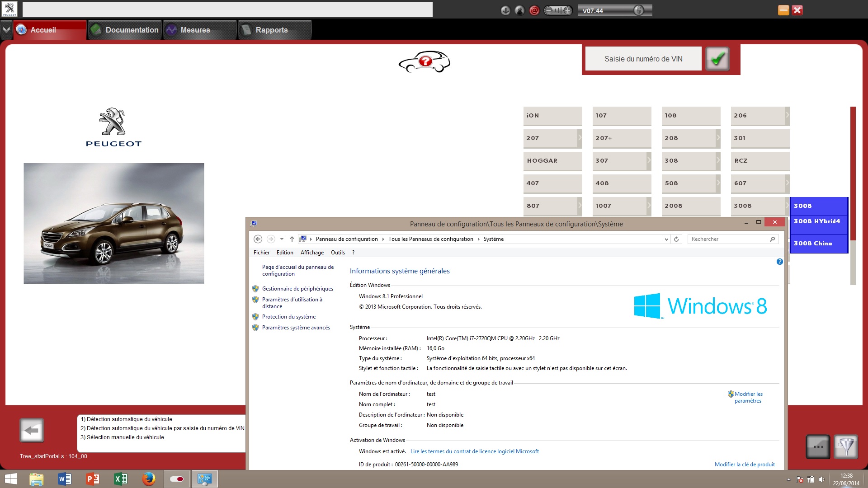This screenshot has height=488, width=868.
Task: Click the red @ icon in top bar
Action: 534,10
